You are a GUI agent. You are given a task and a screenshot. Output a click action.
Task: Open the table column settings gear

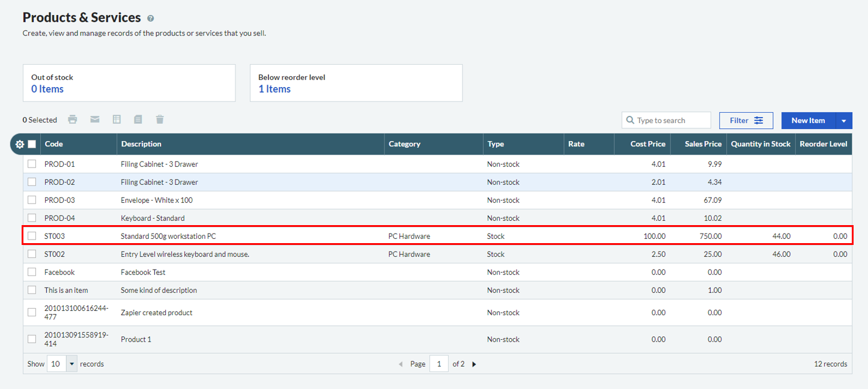pos(20,144)
